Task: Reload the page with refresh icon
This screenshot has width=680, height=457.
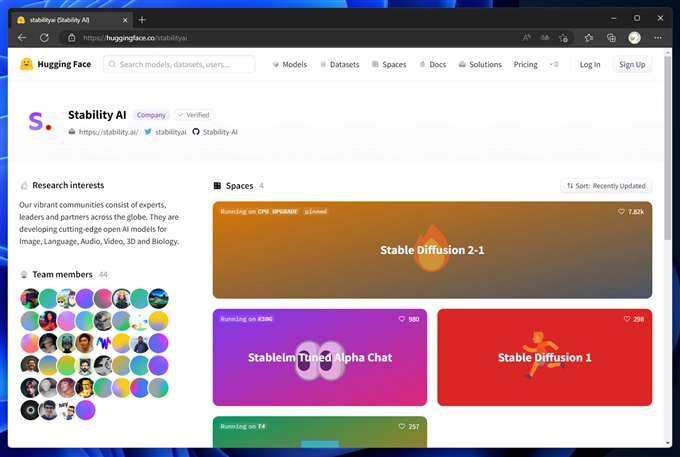Action: [44, 38]
